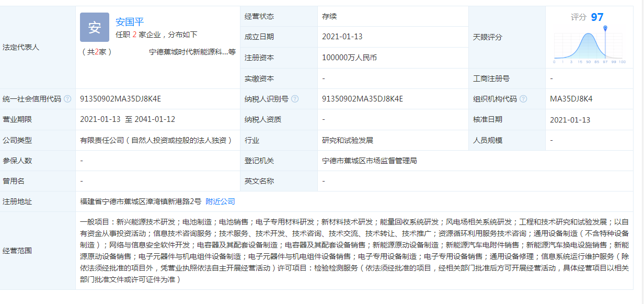The image size is (644, 304).
Task: Click help icon beside 组织机构代码
Action: (523, 99)
